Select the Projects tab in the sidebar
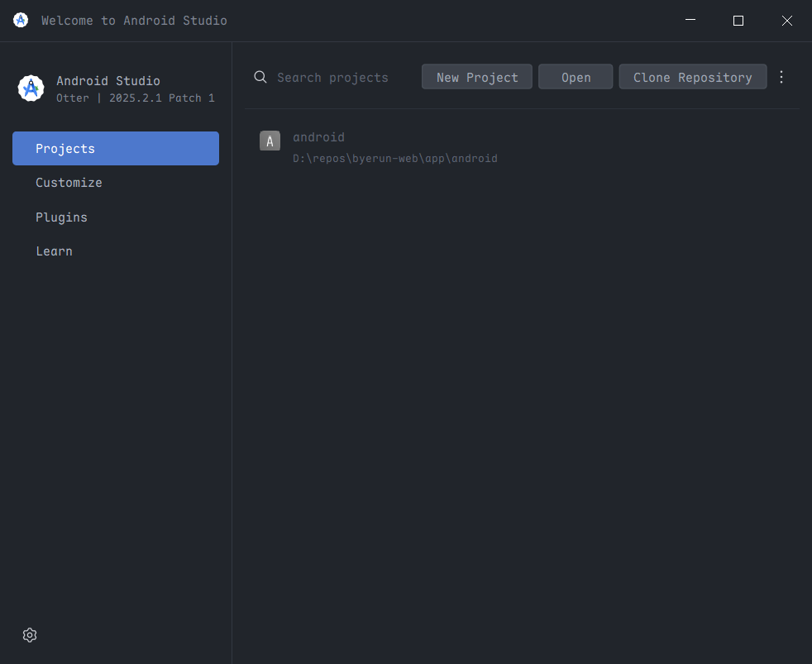Image resolution: width=812 pixels, height=664 pixels. [116, 149]
